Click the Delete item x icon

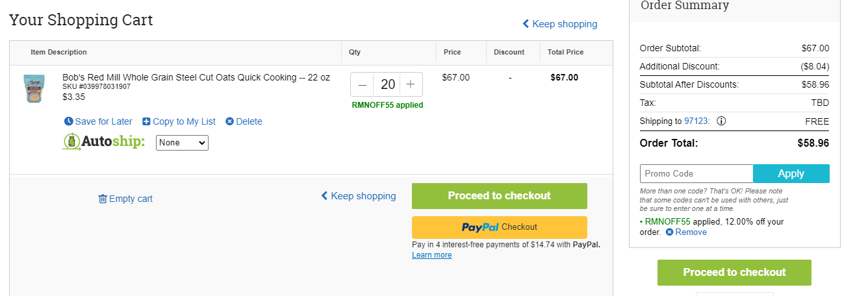(x=229, y=121)
